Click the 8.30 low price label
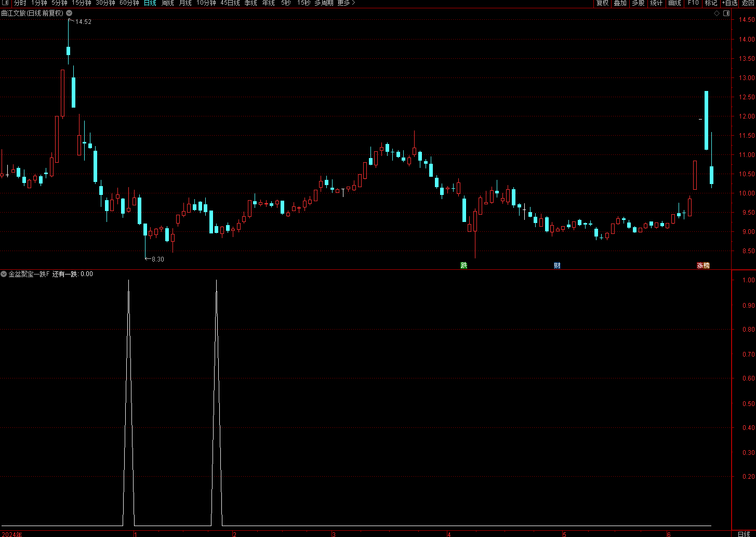756x537 pixels. 157,259
